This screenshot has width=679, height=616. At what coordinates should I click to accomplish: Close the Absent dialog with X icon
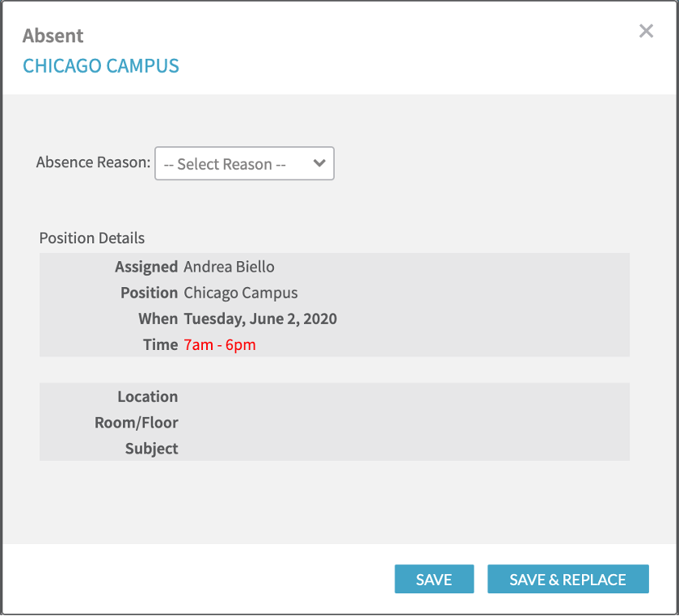[646, 32]
